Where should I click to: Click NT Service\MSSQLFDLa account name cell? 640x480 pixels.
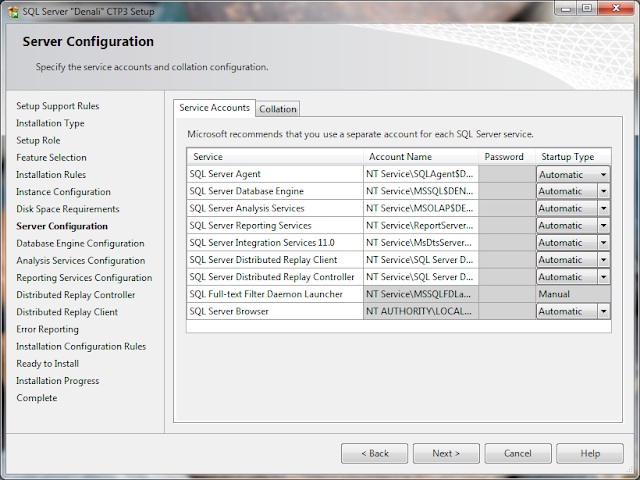point(421,294)
